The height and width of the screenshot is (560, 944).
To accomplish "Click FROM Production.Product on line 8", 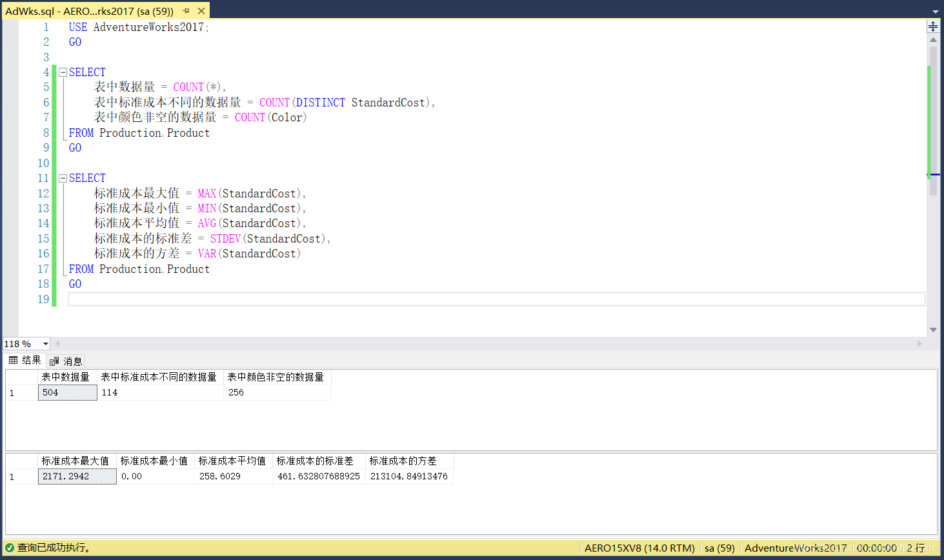I will tap(139, 133).
